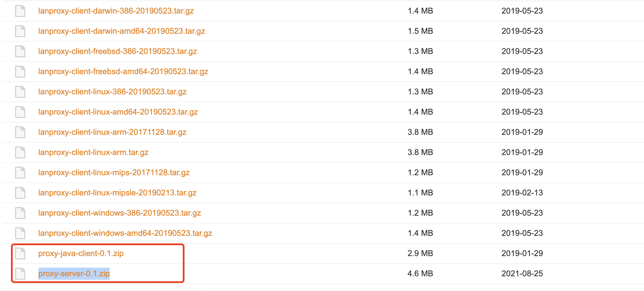This screenshot has height=291, width=644.
Task: Open lanproxy-client-darwin-amd64-20190523.tar.gz link
Action: pos(122,31)
